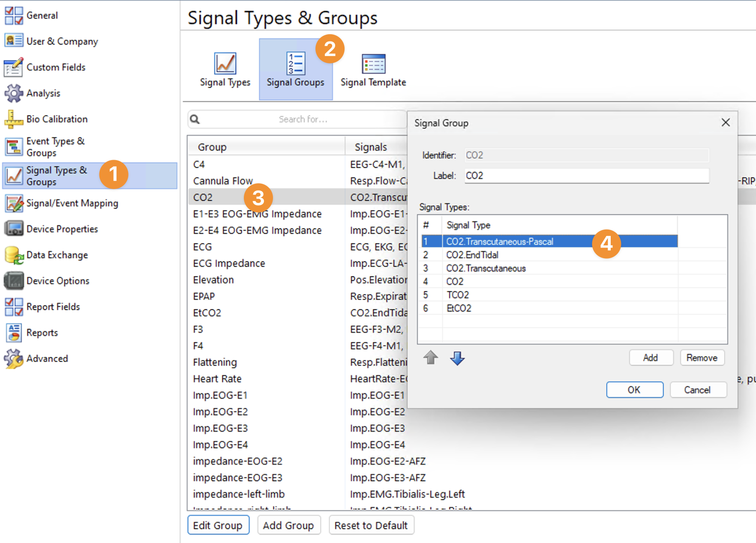Open Advanced in the sidebar
The width and height of the screenshot is (756, 543).
pyautogui.click(x=47, y=358)
